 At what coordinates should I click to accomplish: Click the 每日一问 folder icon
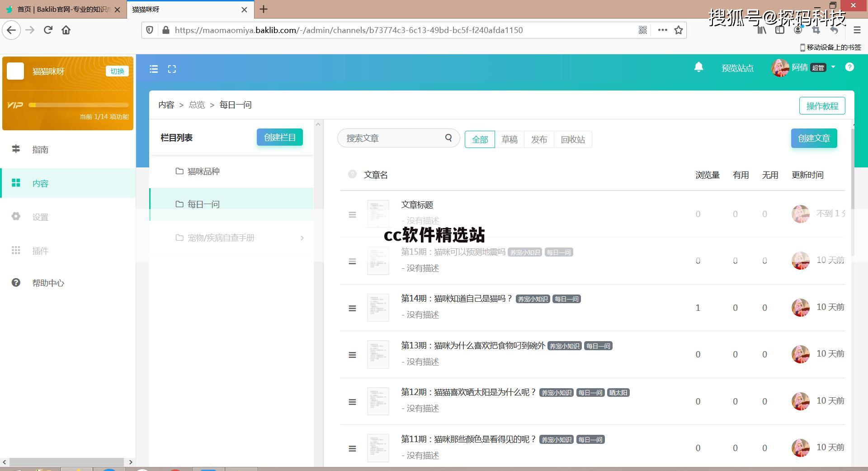(x=179, y=204)
